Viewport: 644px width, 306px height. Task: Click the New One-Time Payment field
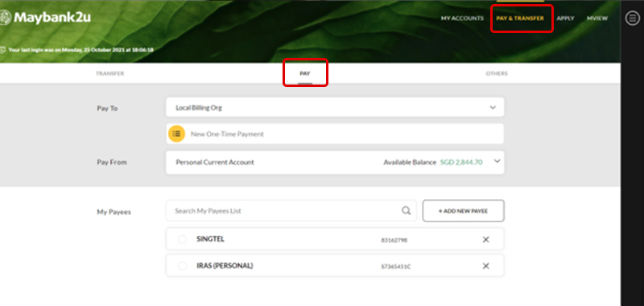point(335,134)
